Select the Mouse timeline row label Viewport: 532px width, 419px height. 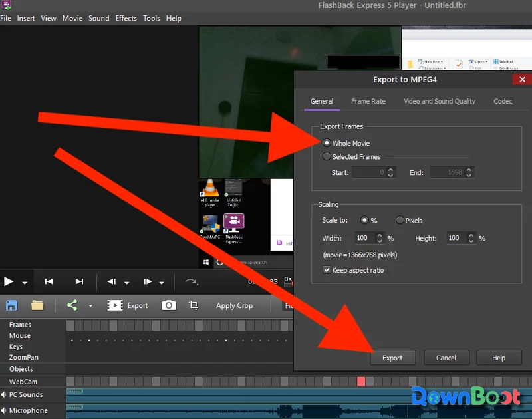pyautogui.click(x=20, y=336)
